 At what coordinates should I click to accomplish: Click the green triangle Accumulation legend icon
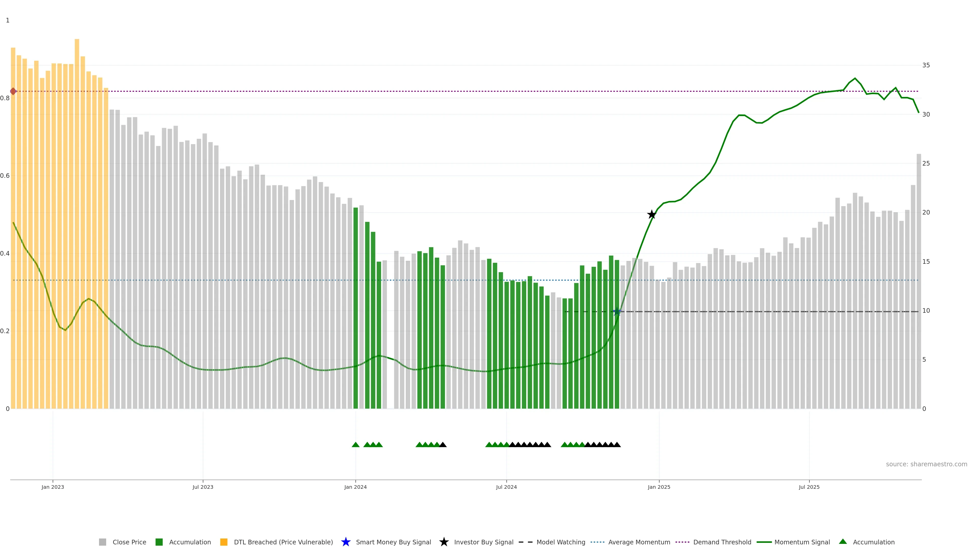point(843,542)
